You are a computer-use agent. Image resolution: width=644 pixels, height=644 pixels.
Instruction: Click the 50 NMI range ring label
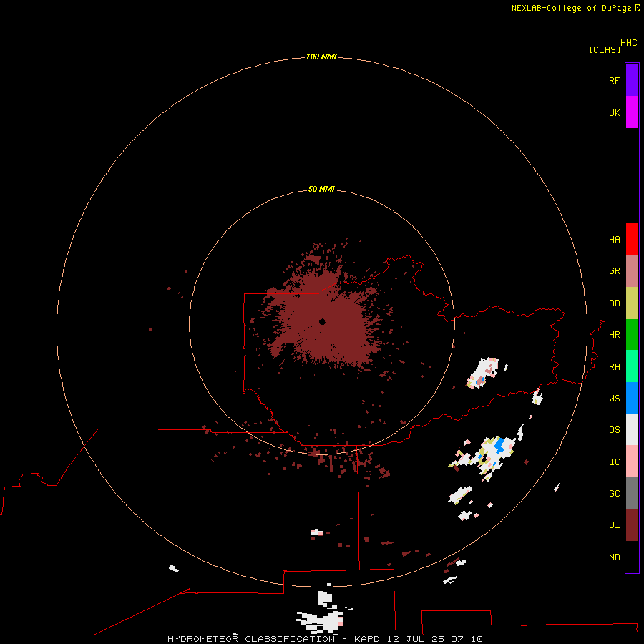point(321,189)
